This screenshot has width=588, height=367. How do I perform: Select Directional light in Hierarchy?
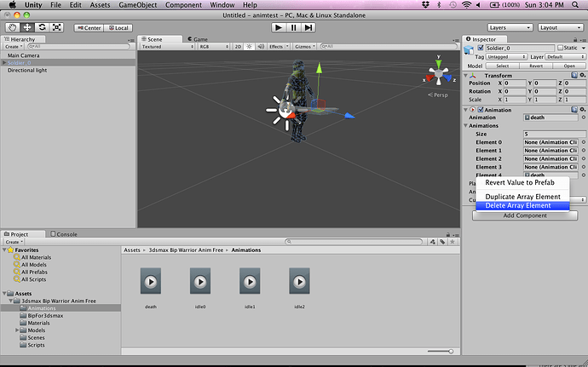pyautogui.click(x=27, y=70)
